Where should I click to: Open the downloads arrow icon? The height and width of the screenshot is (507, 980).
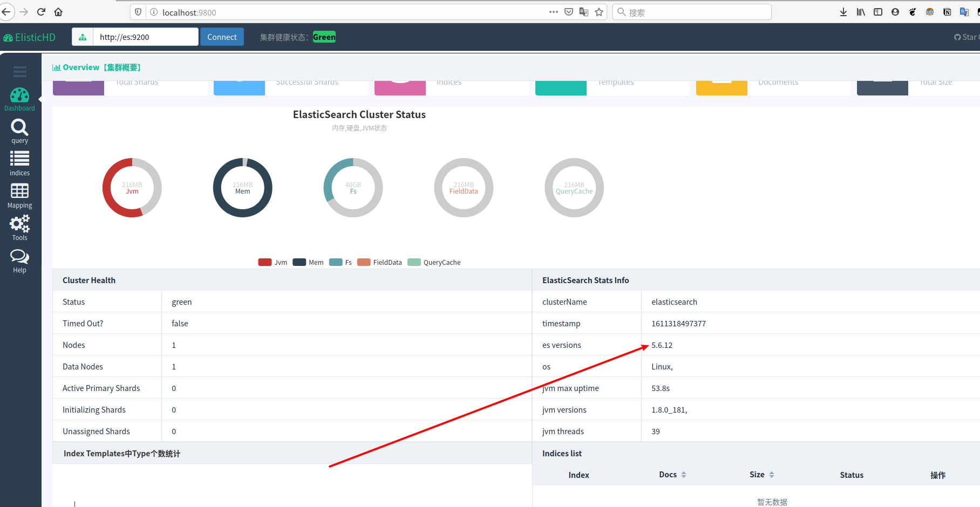[x=843, y=12]
